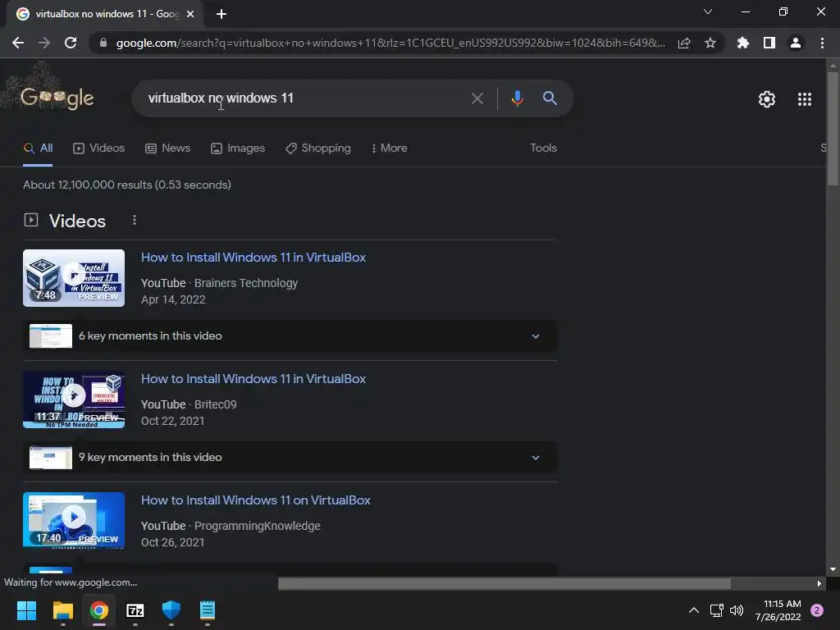Click Chrome icon in taskbar
Screen dimensions: 840x630
click(99, 610)
